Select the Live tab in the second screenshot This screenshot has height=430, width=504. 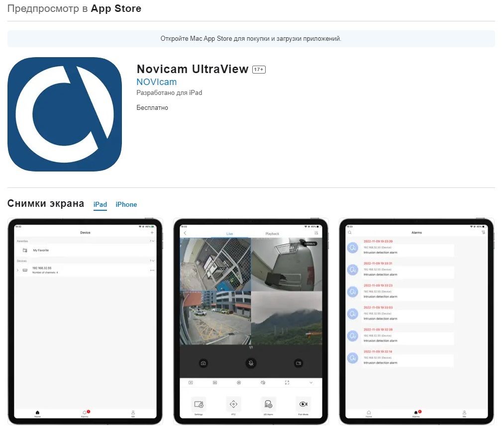pos(229,234)
